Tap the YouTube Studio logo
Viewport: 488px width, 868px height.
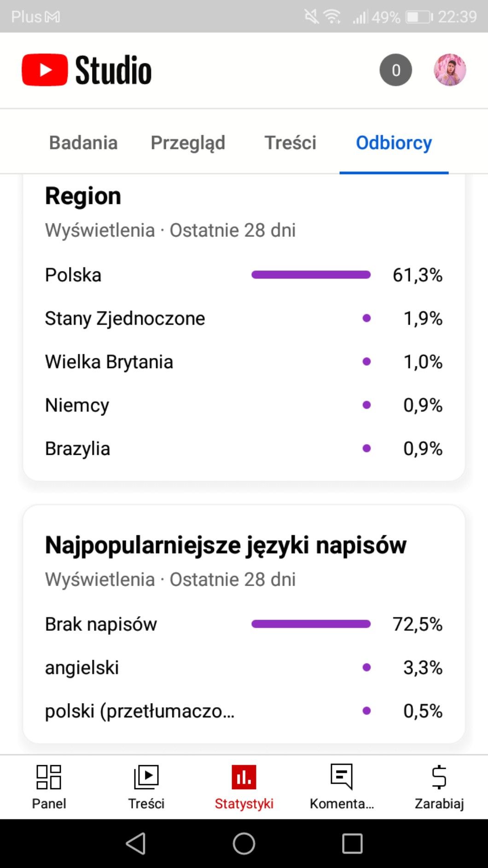[x=87, y=70]
